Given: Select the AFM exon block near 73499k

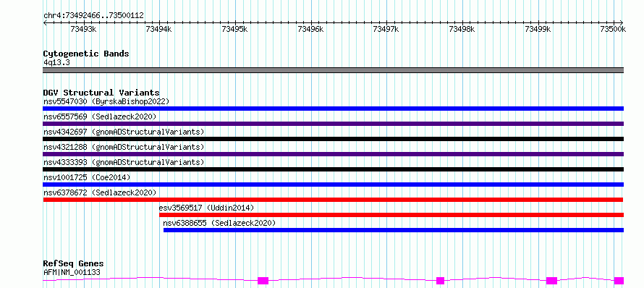Looking at the screenshot, I should click(x=551, y=281).
